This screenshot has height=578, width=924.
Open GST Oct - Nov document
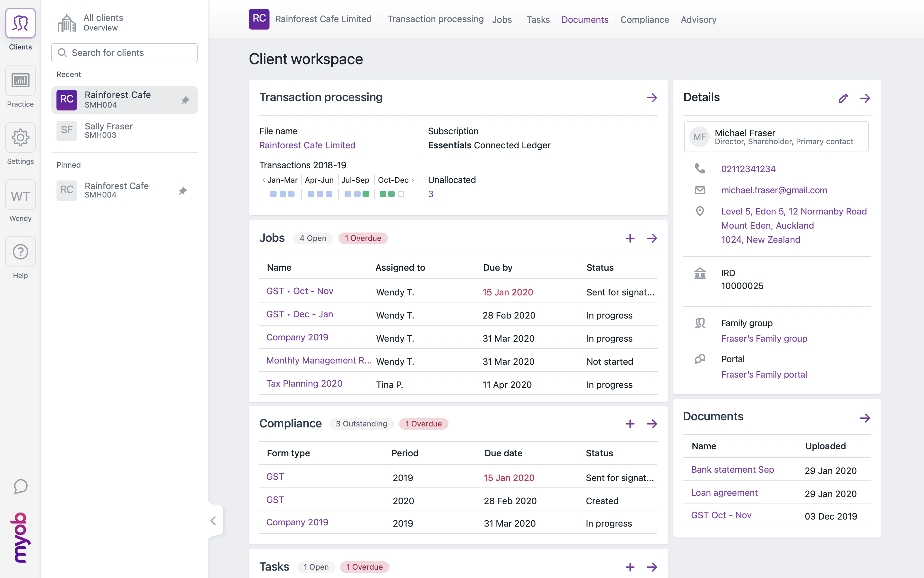tap(721, 515)
